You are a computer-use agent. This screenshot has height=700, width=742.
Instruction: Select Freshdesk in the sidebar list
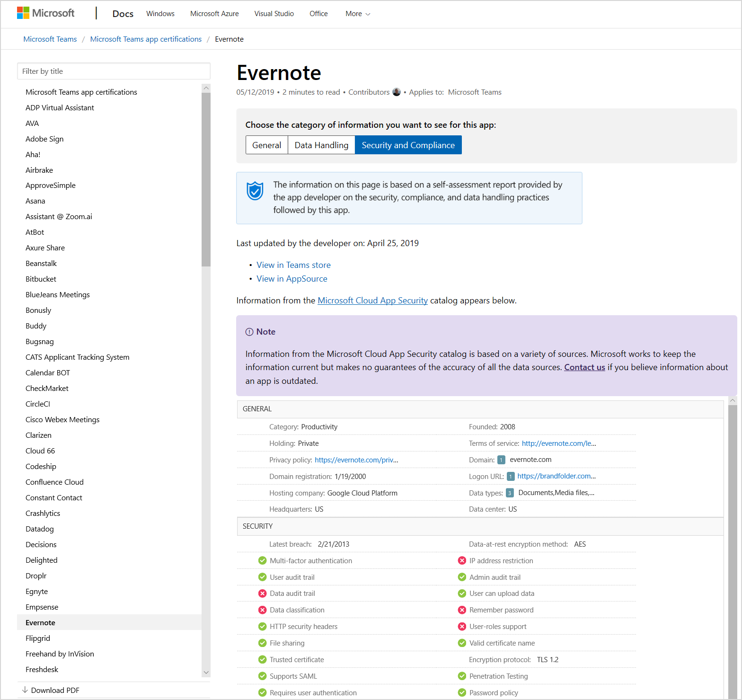[x=42, y=669]
